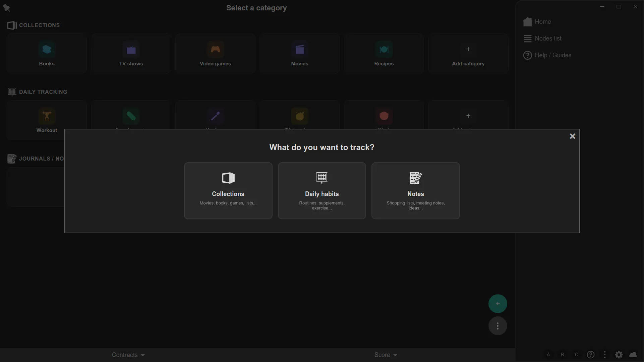Click the plus icon in Daily Tracking row

pos(468,116)
